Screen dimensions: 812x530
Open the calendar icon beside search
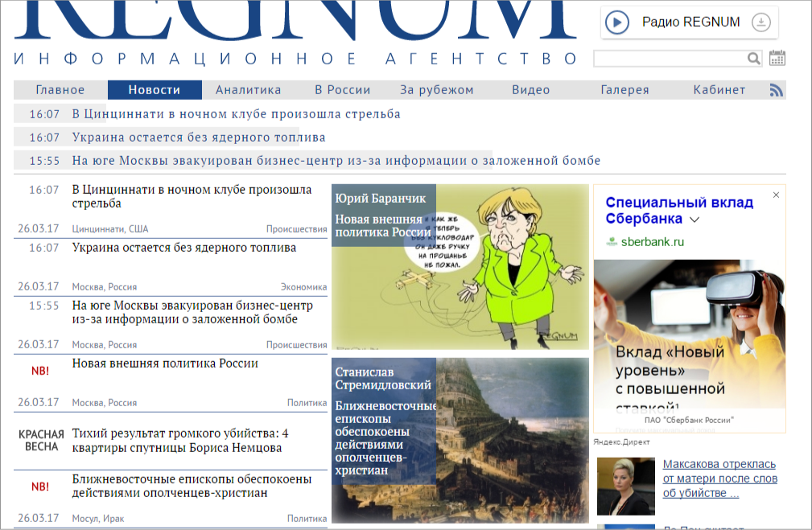coord(777,58)
